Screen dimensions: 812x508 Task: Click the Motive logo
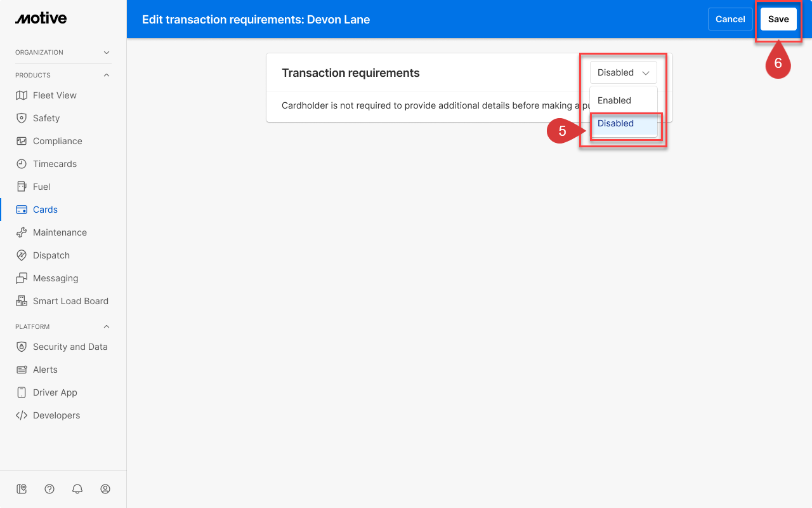click(41, 18)
